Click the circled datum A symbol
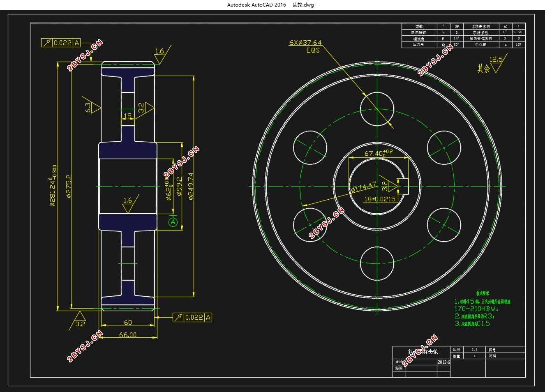 tap(173, 222)
